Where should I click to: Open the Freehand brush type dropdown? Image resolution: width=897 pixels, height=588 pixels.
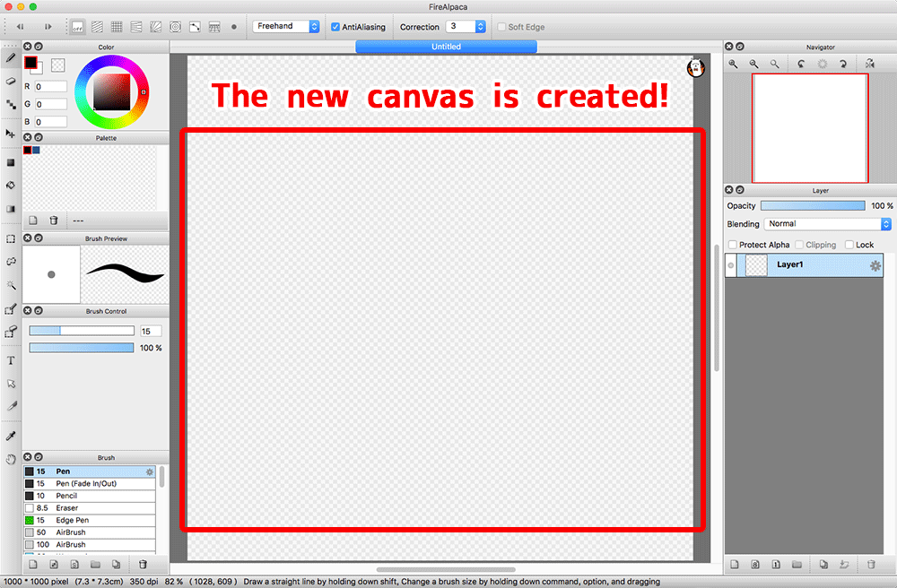coord(285,26)
